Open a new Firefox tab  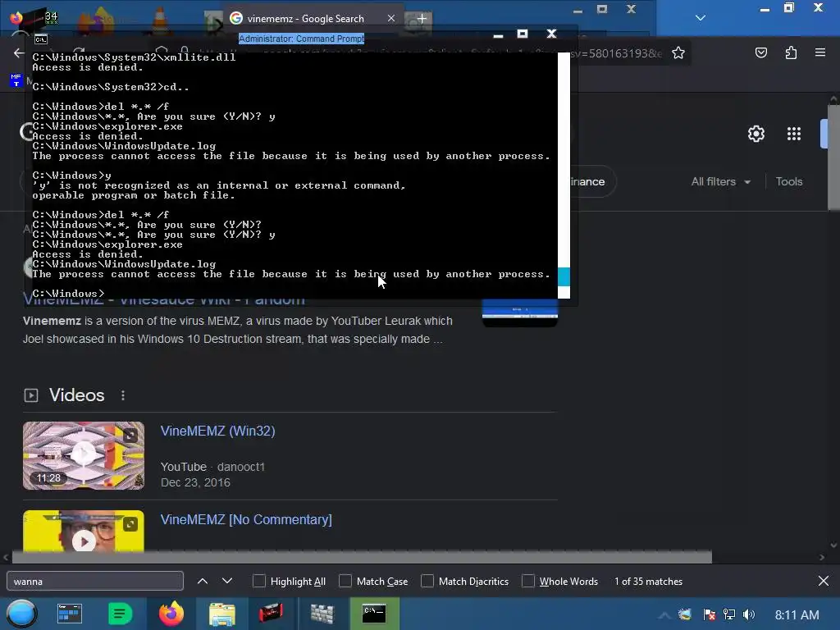(x=422, y=19)
